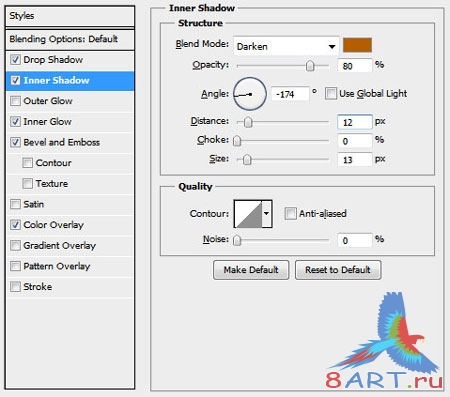Select Color Overlay in styles list
Viewport: 450px width, 397px height.
[53, 225]
